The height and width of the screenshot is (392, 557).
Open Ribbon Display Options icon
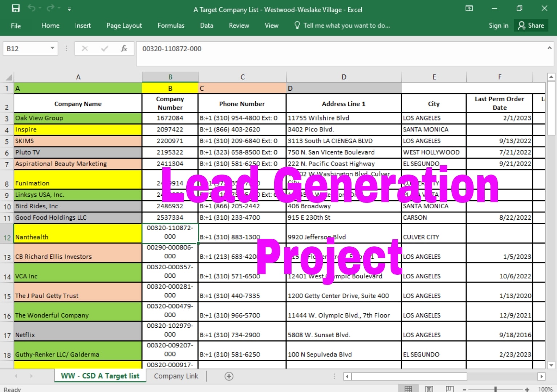click(x=469, y=8)
